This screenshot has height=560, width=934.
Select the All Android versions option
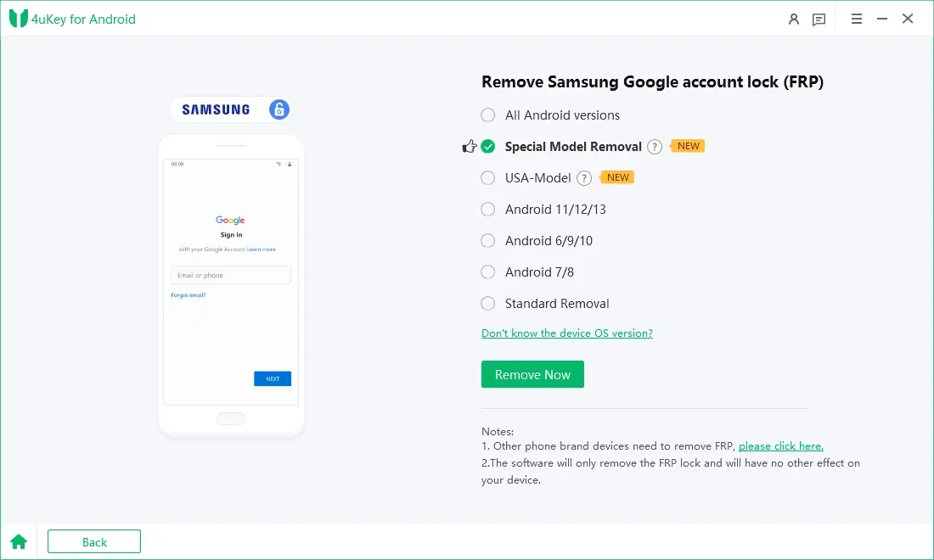pos(488,115)
